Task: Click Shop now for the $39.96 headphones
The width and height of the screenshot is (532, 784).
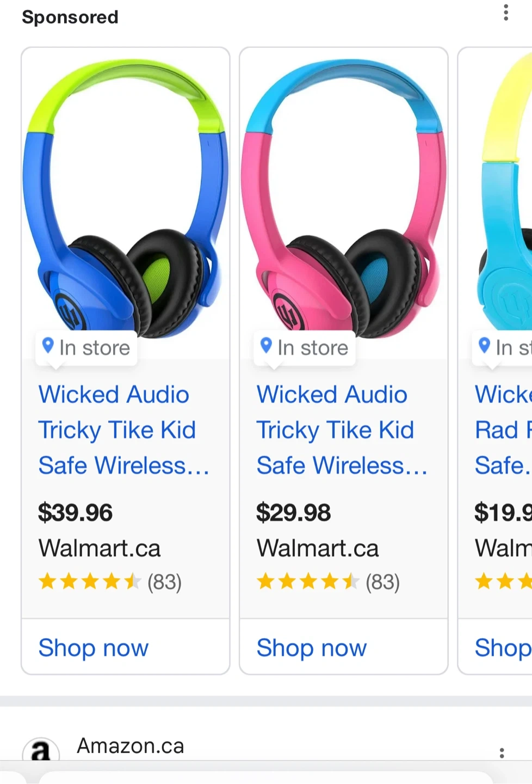Action: [94, 648]
